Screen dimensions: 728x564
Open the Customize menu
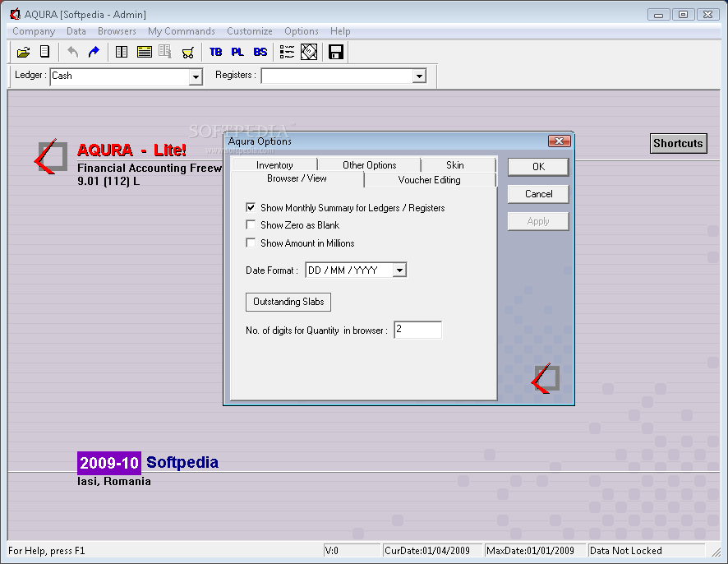pos(250,31)
